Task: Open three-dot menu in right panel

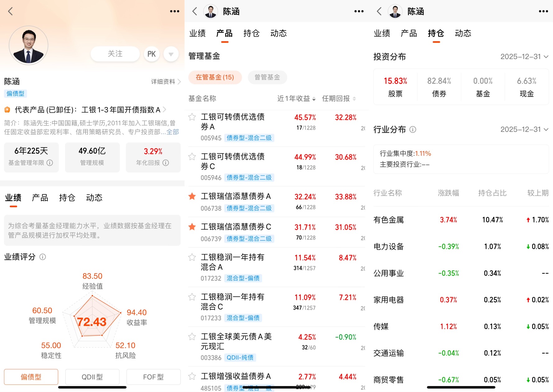Action: click(543, 12)
